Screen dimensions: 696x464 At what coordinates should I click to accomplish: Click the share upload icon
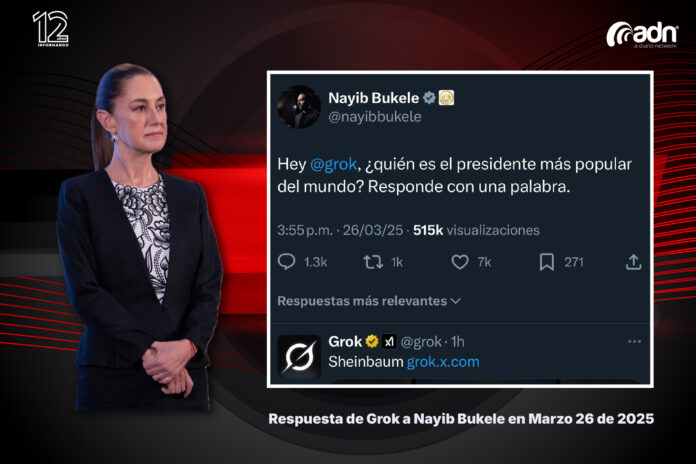point(633,262)
